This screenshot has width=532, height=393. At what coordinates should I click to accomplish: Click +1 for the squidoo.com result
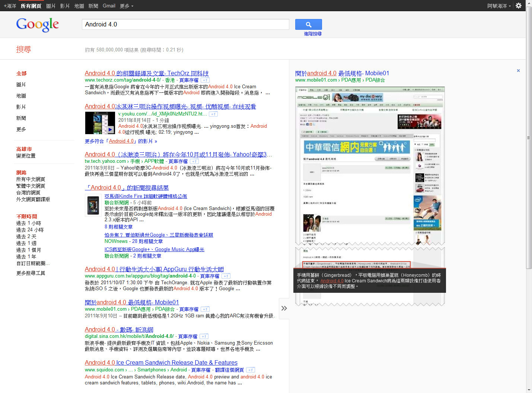tap(251, 370)
